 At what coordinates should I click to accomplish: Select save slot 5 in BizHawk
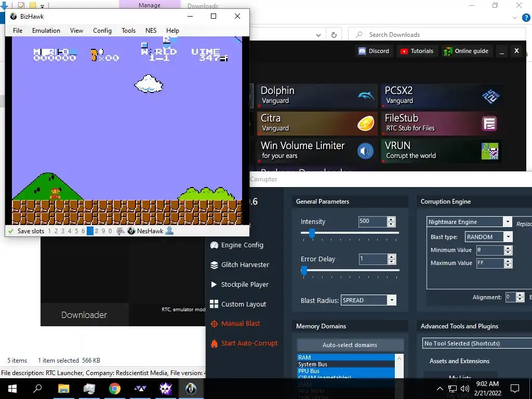point(76,231)
